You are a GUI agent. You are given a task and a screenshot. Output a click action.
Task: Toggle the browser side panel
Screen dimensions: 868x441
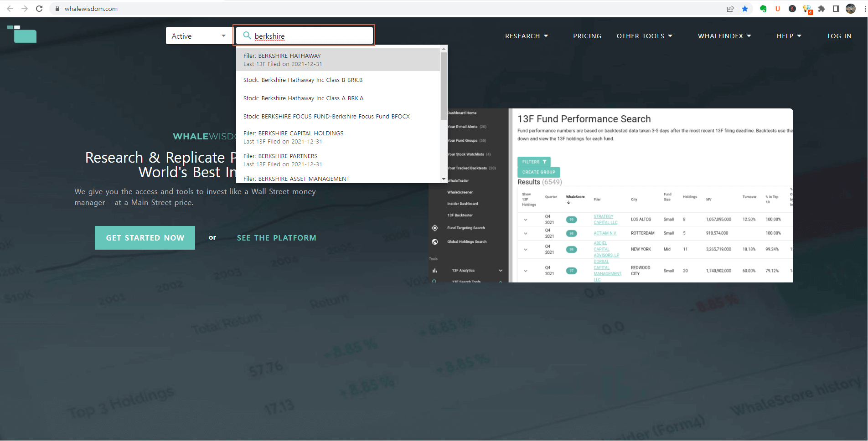pos(836,9)
